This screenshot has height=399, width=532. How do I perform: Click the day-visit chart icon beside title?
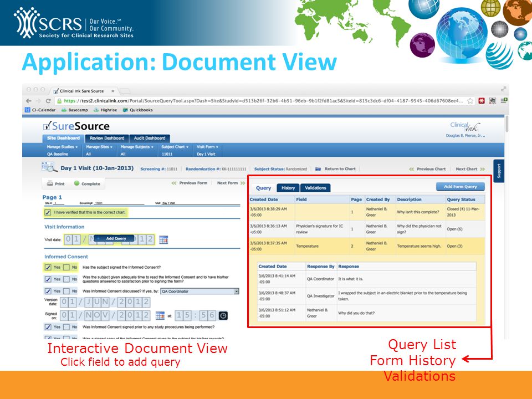[x=49, y=167]
